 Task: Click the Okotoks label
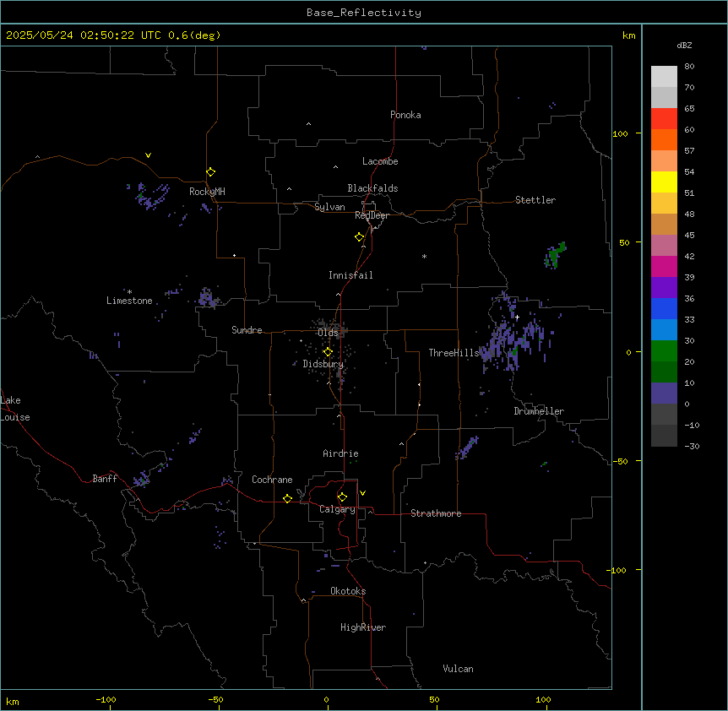click(x=348, y=591)
